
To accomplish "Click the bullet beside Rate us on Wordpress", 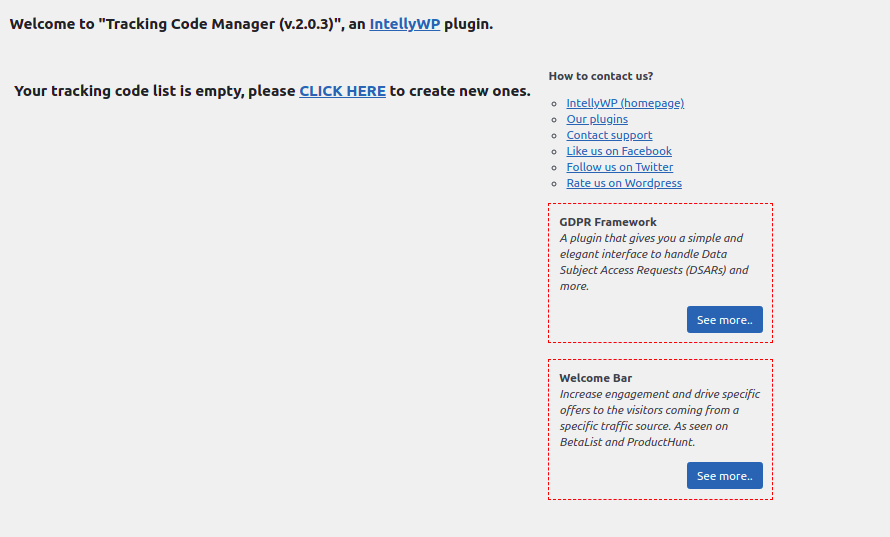I will (555, 184).
